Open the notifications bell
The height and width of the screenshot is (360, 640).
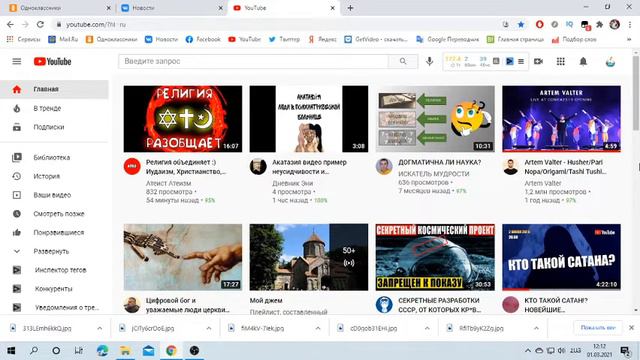(x=583, y=61)
